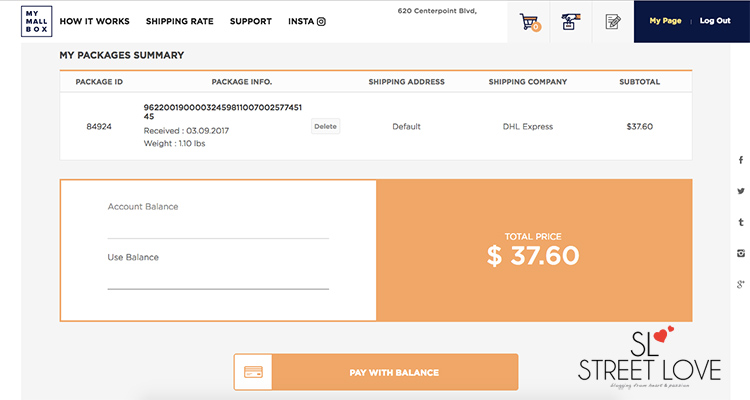
Task: Go to My Page
Action: click(x=665, y=21)
